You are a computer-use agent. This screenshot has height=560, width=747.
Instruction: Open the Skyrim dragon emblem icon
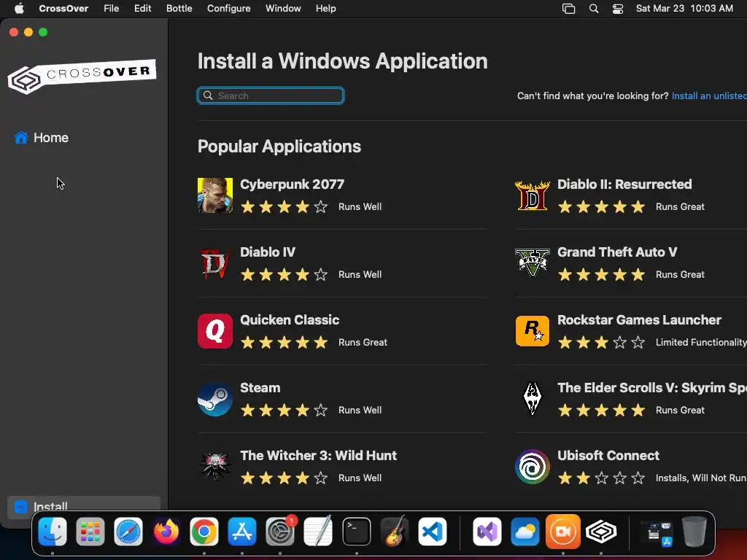pos(532,399)
